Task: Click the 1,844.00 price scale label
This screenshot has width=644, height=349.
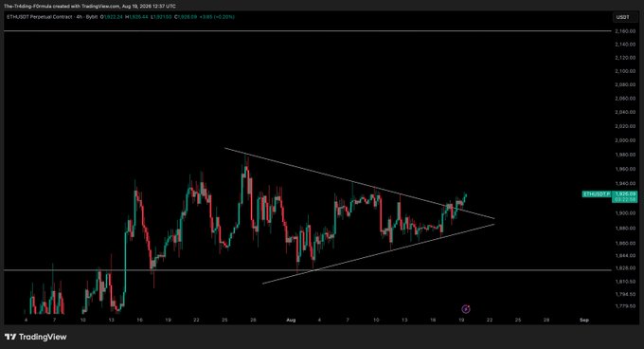Action: point(625,256)
